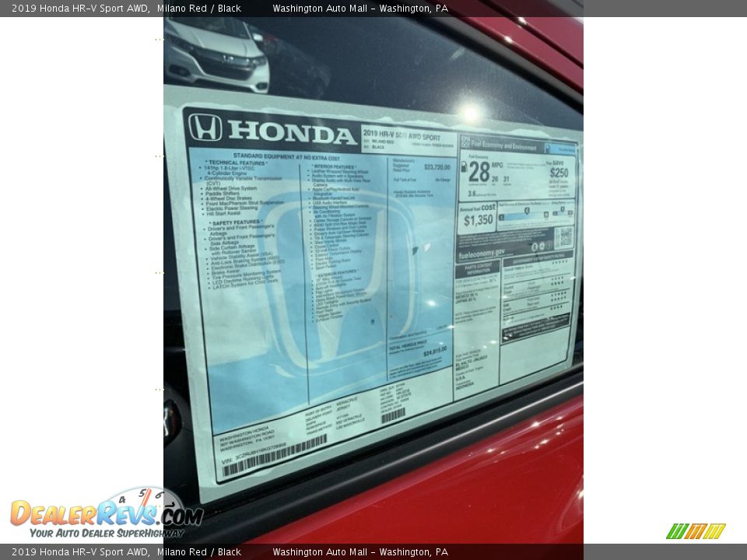
Task: Click the bottom caption "2019 Honda HR-V Sport AWD"
Action: pos(79,552)
